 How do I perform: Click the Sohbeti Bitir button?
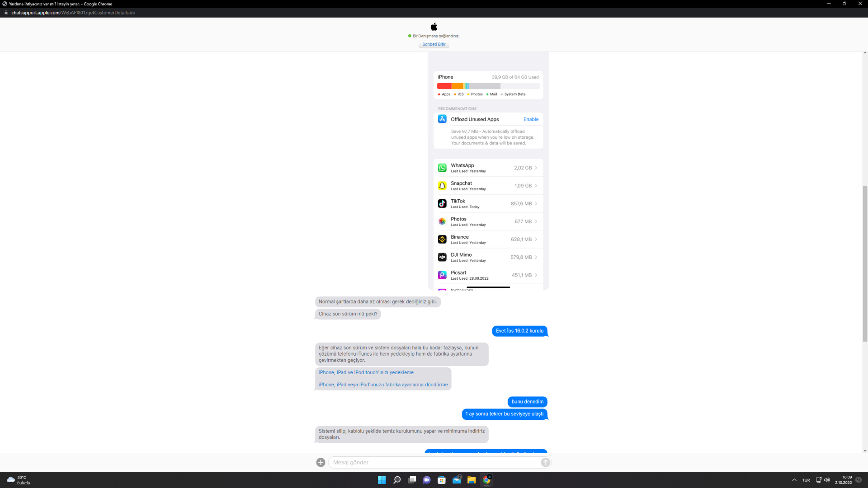(x=434, y=44)
